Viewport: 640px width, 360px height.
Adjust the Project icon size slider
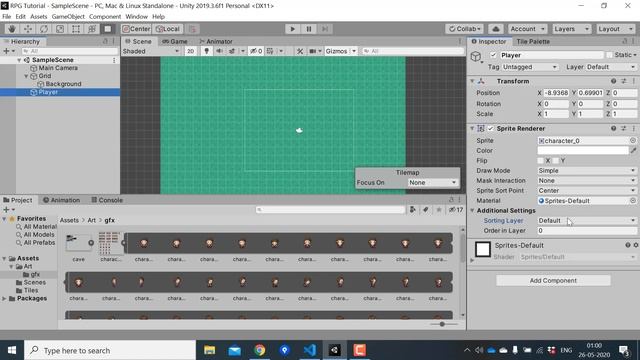[x=442, y=324]
